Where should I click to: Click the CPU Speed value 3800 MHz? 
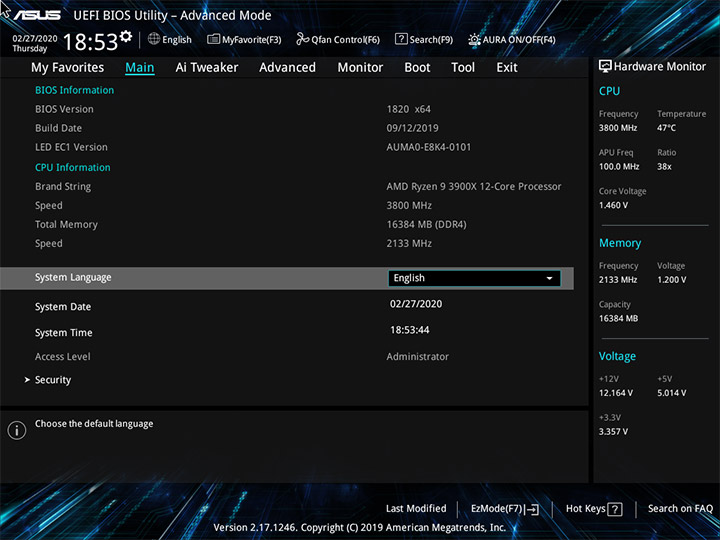(409, 206)
